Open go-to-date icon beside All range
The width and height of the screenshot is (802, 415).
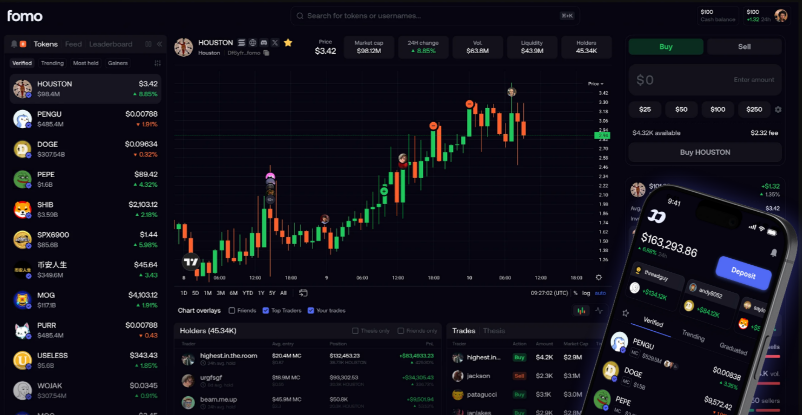303,293
